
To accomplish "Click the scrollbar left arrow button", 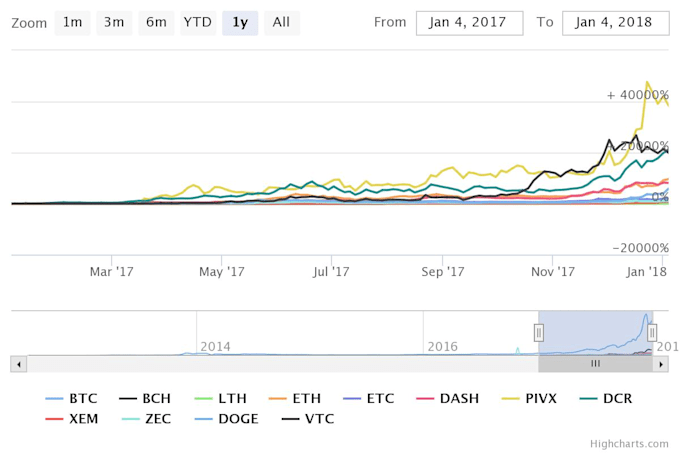I will (x=17, y=364).
